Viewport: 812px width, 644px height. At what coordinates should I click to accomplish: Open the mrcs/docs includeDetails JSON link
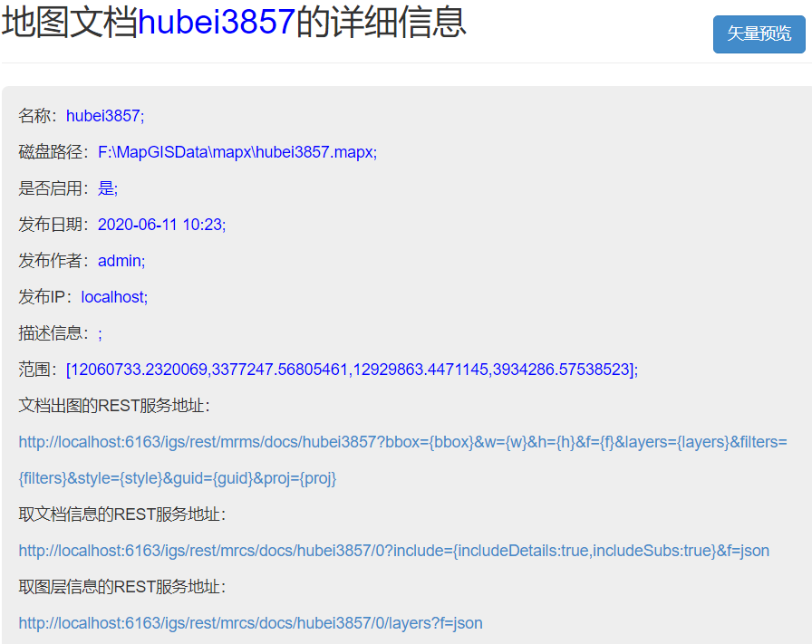point(393,551)
